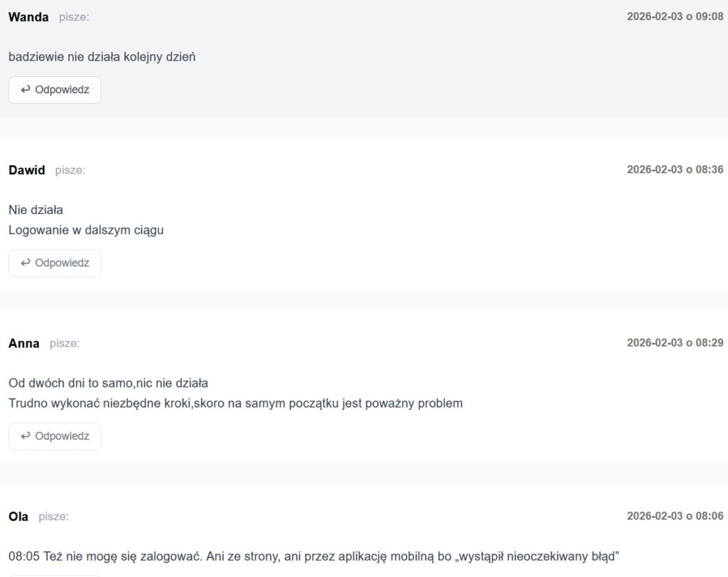
Task: Reply to Dawid via the Odpowiedz label
Action: (x=62, y=263)
